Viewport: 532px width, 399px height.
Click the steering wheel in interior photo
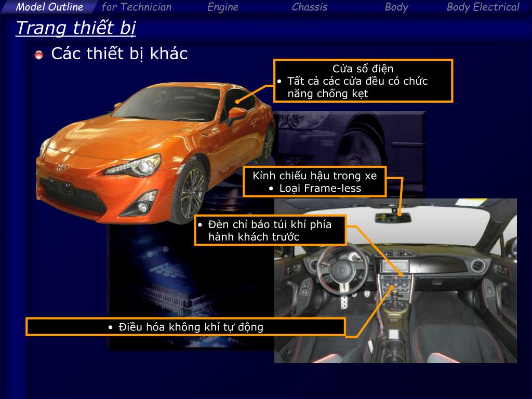[x=343, y=270]
